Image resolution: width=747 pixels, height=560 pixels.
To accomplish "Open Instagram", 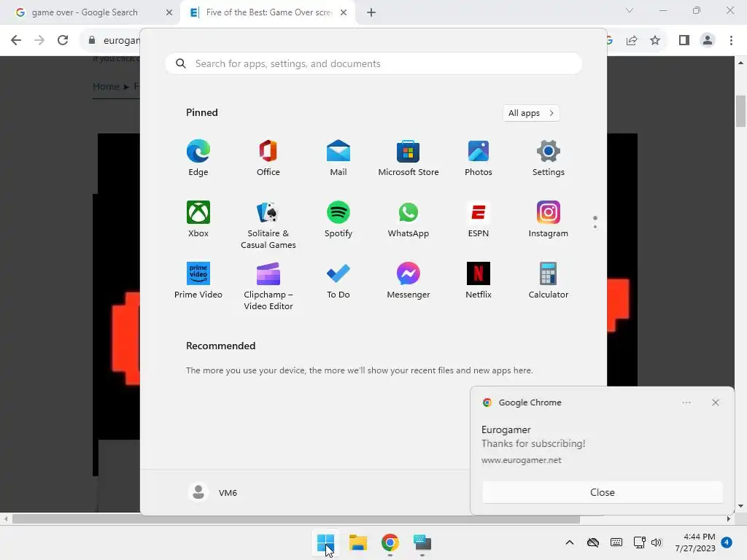I will point(549,219).
